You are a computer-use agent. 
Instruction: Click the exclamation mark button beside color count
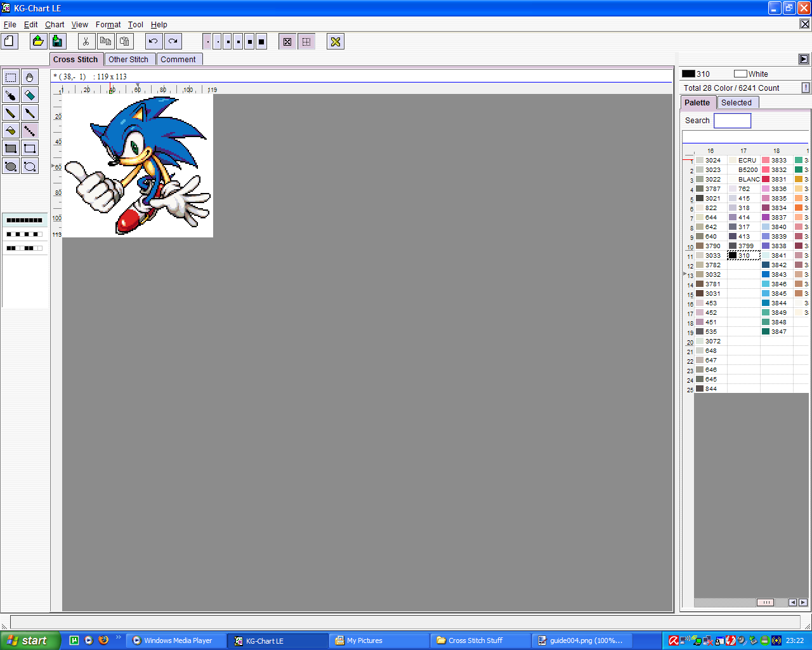point(806,88)
